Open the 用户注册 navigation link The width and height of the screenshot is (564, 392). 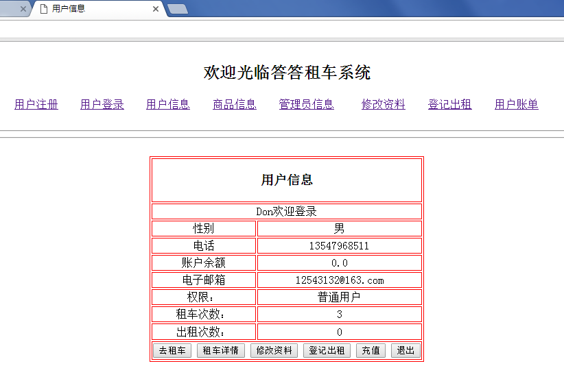[x=36, y=105]
